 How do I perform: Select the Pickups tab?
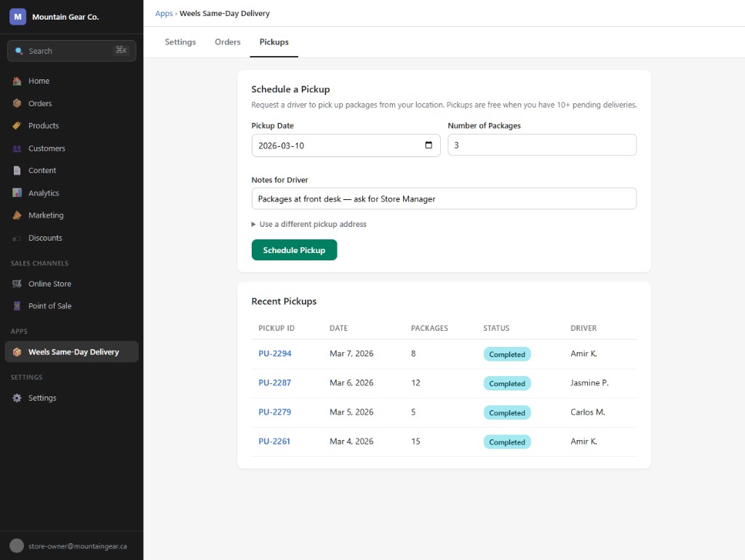click(x=274, y=41)
